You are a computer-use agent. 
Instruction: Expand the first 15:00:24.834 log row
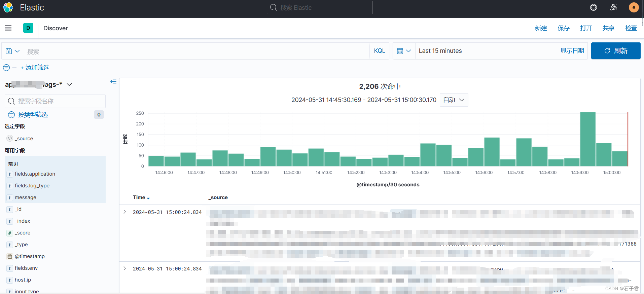coord(125,212)
